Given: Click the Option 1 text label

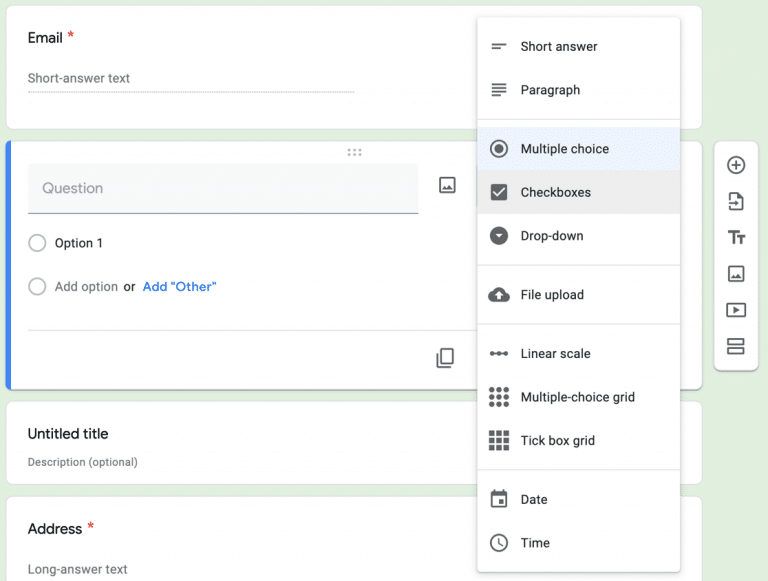Looking at the screenshot, I should click(78, 243).
